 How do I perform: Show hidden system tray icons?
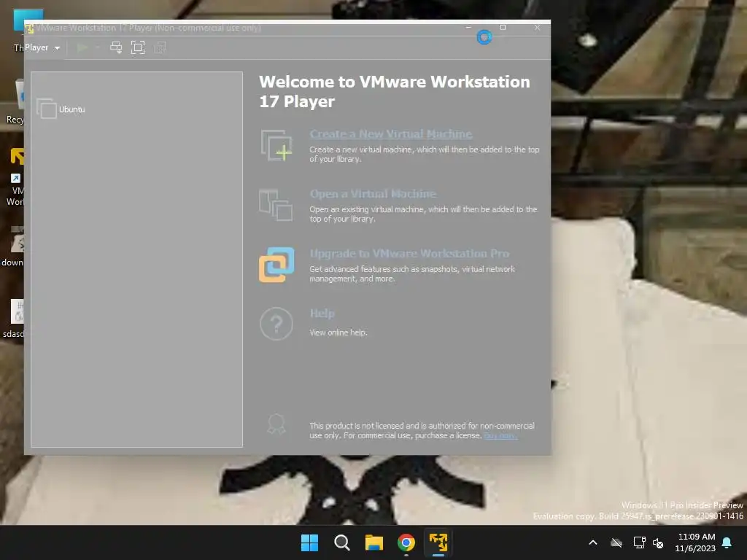(593, 542)
